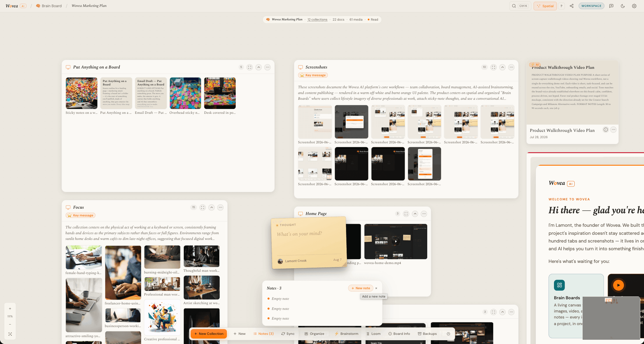
Task: Click the orange play button in the welcome card
Action: [618, 285]
